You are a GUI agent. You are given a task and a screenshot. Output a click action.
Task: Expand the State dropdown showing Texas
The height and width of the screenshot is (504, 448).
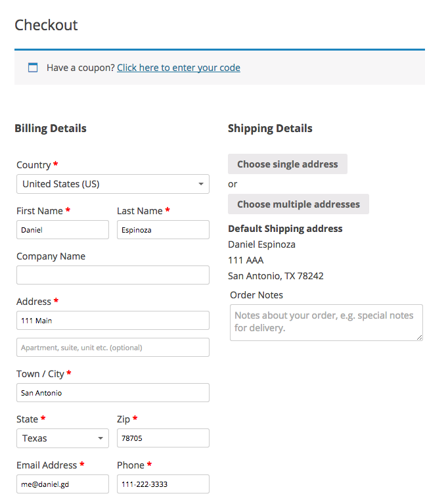[62, 438]
